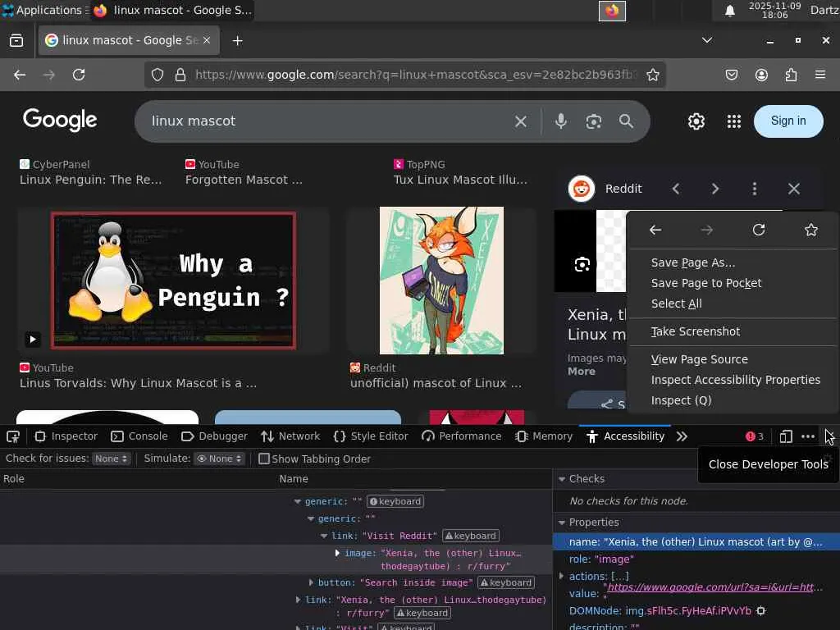The width and height of the screenshot is (840, 630).
Task: Show previous image in Reddit preview panel
Action: pos(676,189)
